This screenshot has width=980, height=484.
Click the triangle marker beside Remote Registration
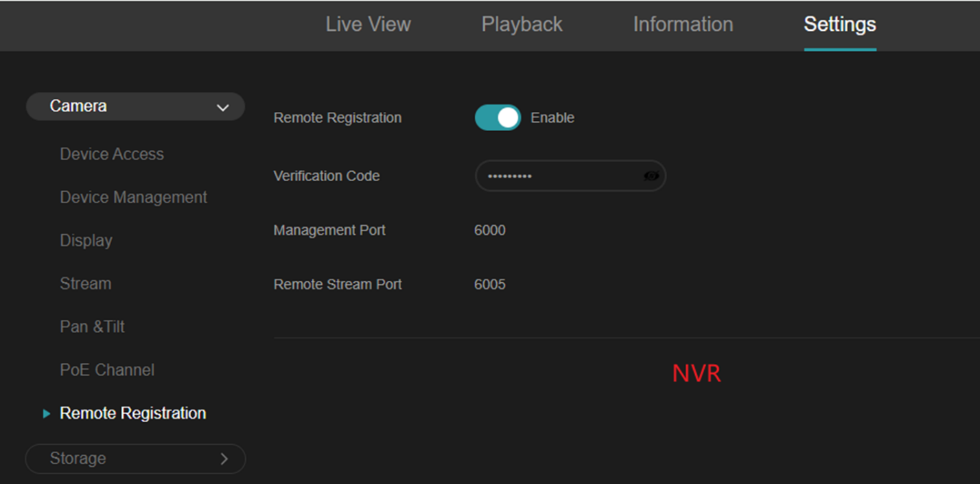(47, 414)
